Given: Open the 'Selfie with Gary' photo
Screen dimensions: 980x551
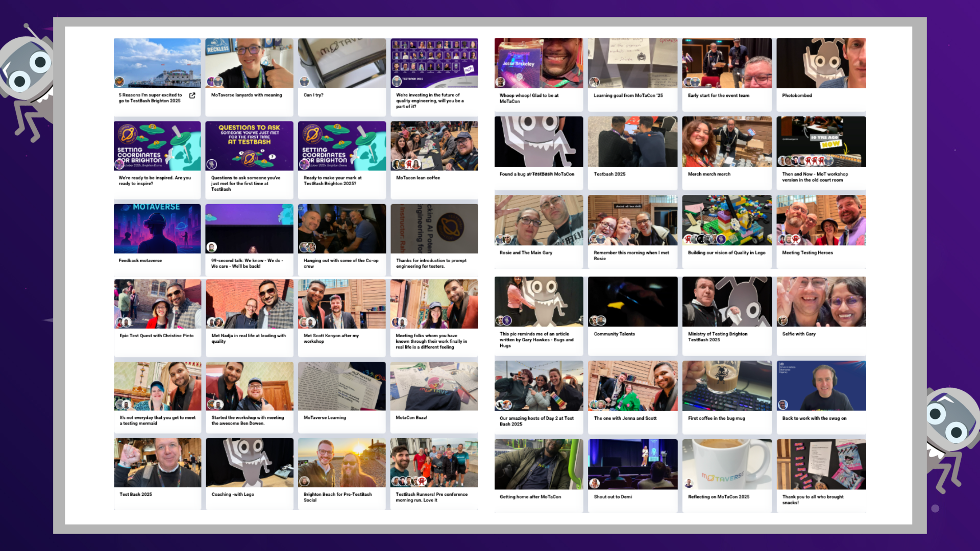Looking at the screenshot, I should click(x=821, y=302).
